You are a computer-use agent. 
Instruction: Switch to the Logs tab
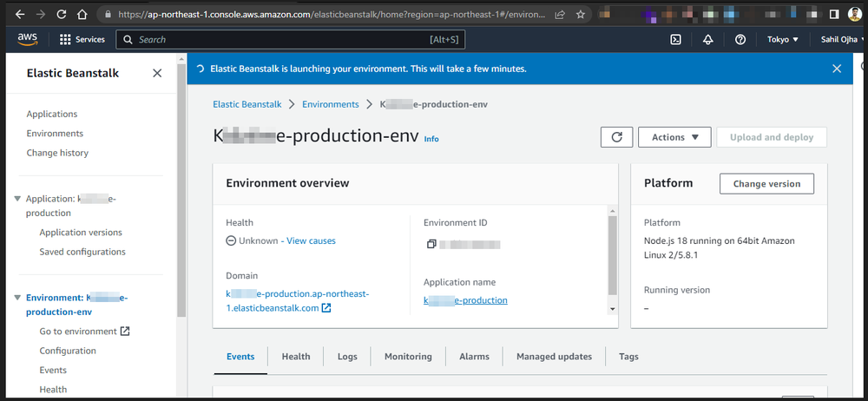347,357
